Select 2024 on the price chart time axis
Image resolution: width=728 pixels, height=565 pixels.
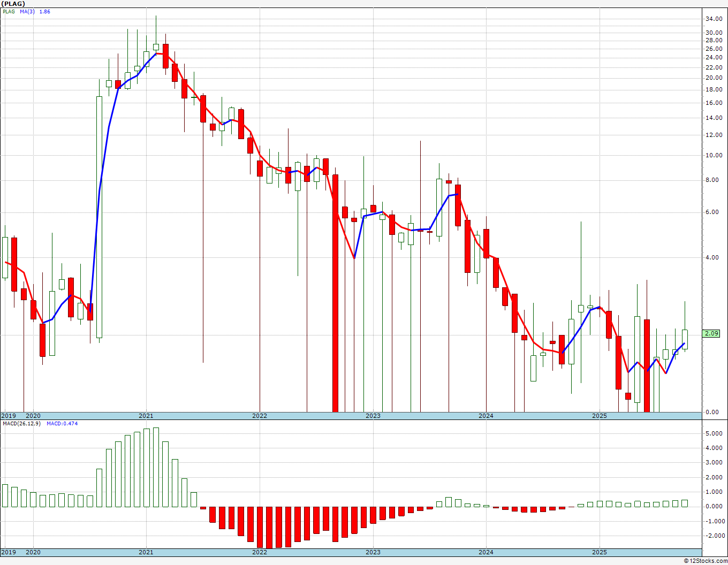pos(486,416)
